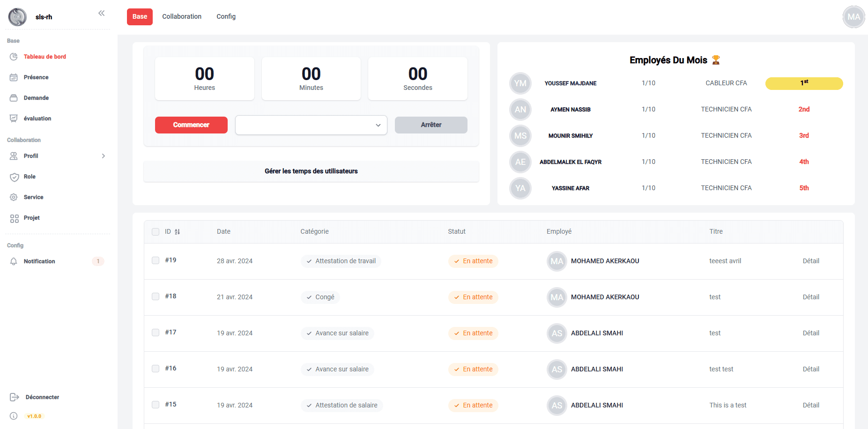Viewport: 868px width, 429px height.
Task: Click the trophy icon beside Employés Du Mois
Action: [x=715, y=60]
